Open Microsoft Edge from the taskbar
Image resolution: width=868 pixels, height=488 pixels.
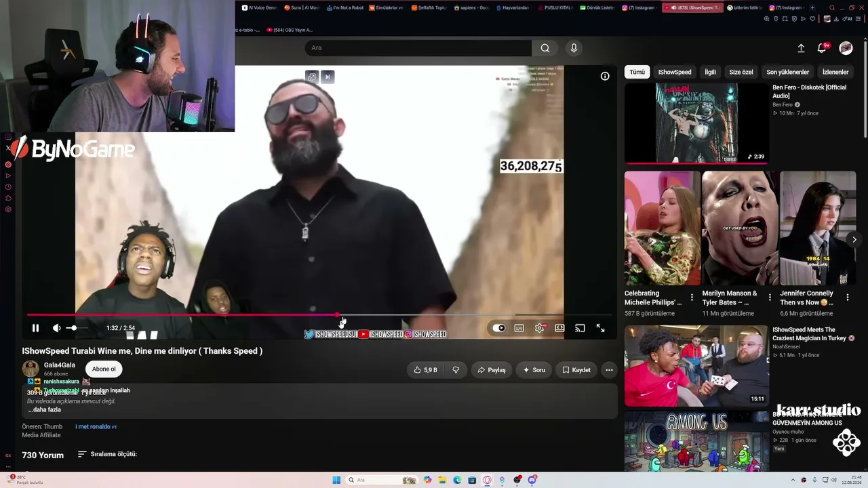pos(457,480)
